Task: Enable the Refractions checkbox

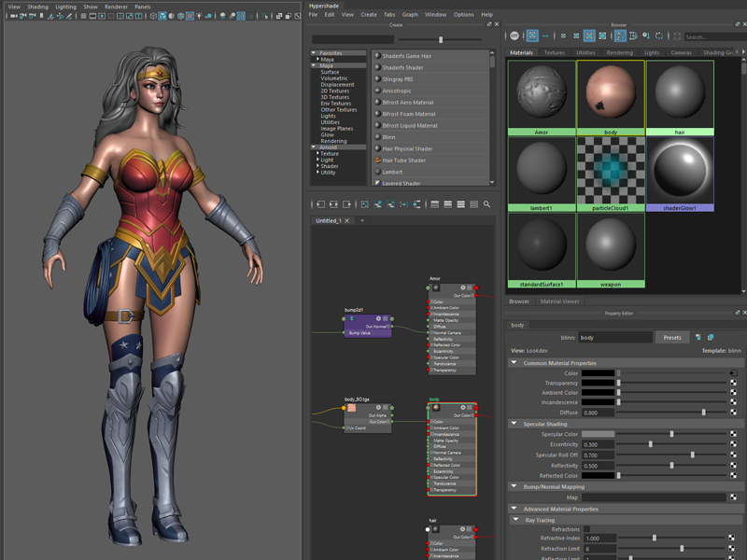Action: (x=586, y=529)
